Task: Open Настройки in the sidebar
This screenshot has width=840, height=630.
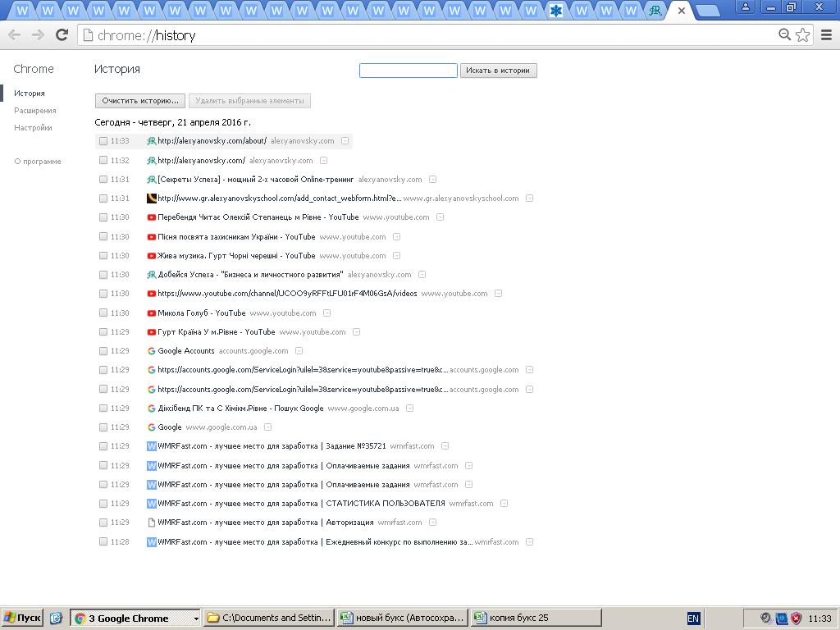Action: click(33, 127)
